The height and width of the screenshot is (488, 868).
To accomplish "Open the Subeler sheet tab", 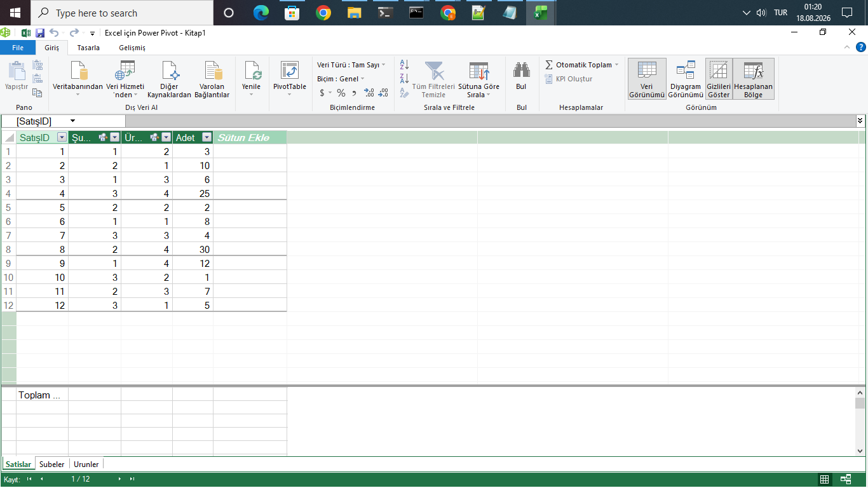I will coord(51,464).
